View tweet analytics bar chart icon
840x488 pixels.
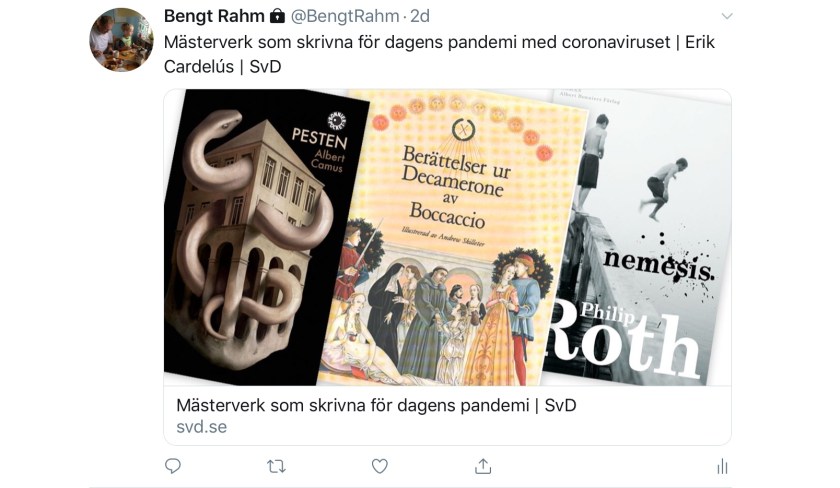click(722, 466)
